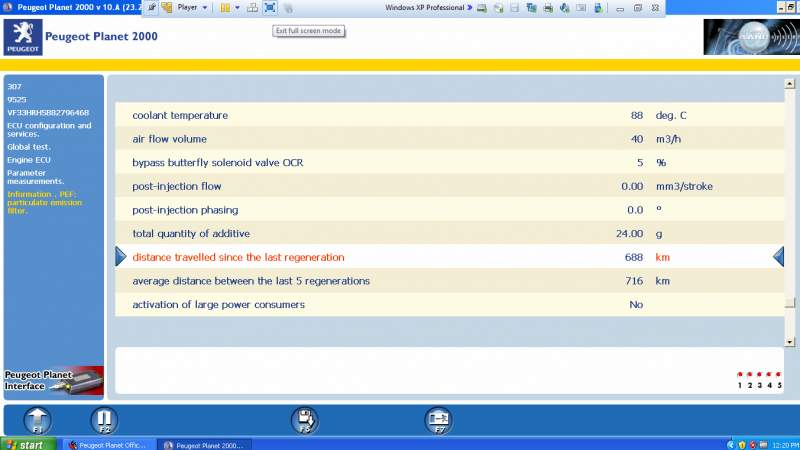The image size is (800, 450).
Task: Click the VMware floppy device icon
Action: (x=515, y=8)
